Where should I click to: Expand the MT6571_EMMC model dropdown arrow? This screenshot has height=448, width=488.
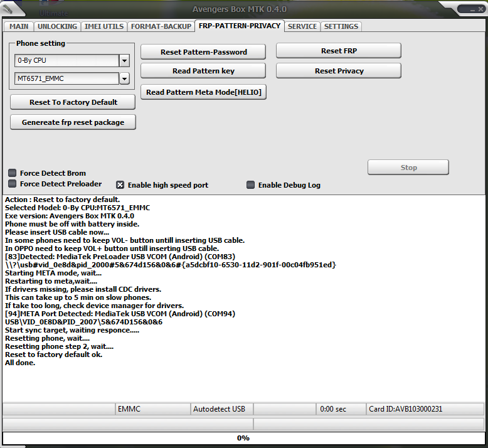(124, 79)
